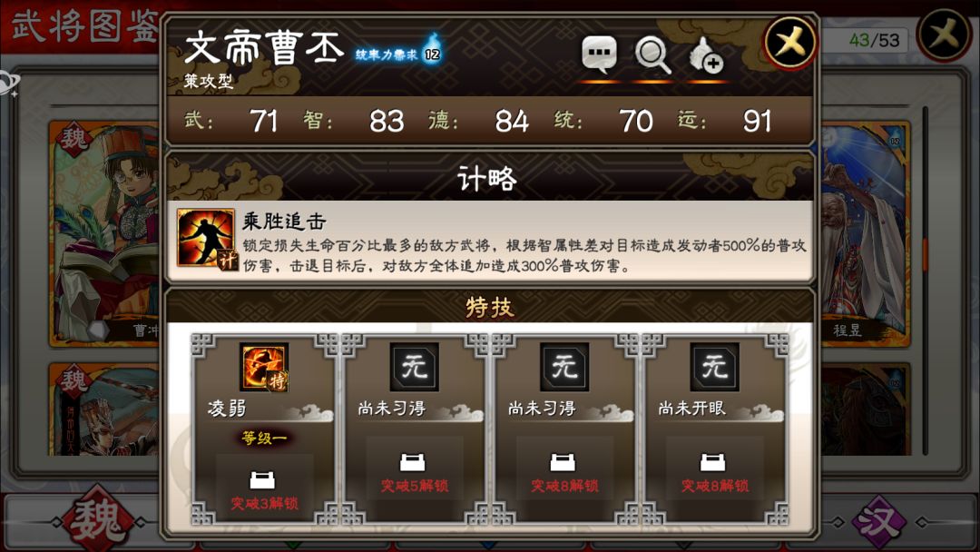
Task: Close the 武将图鉴 screen behind popup
Action: click(945, 33)
